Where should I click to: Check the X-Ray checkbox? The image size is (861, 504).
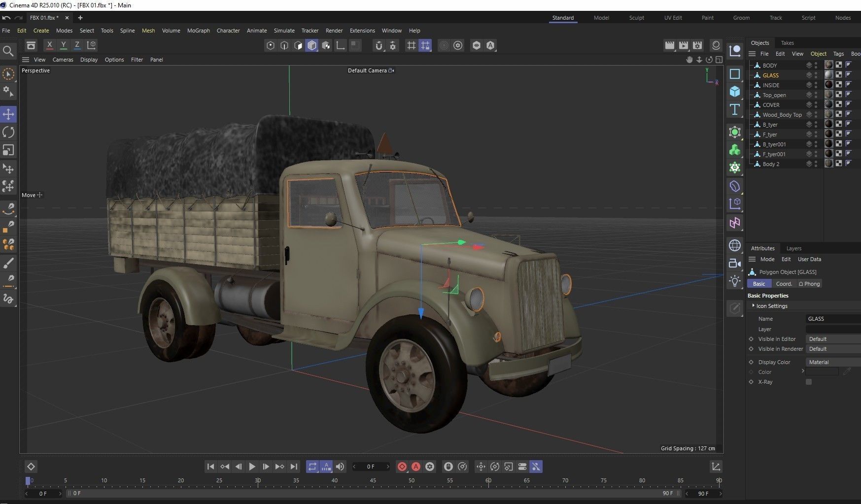[x=809, y=382]
